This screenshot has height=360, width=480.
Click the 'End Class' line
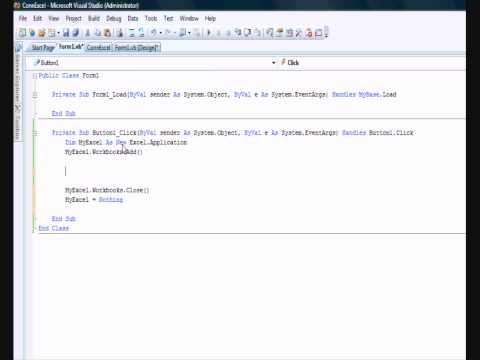(54, 228)
